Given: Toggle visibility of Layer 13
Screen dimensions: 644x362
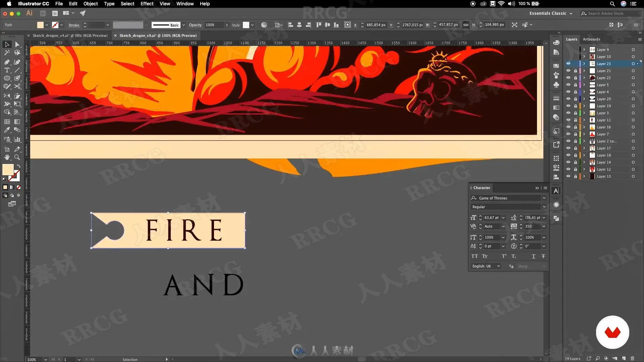Looking at the screenshot, I should pos(568,176).
